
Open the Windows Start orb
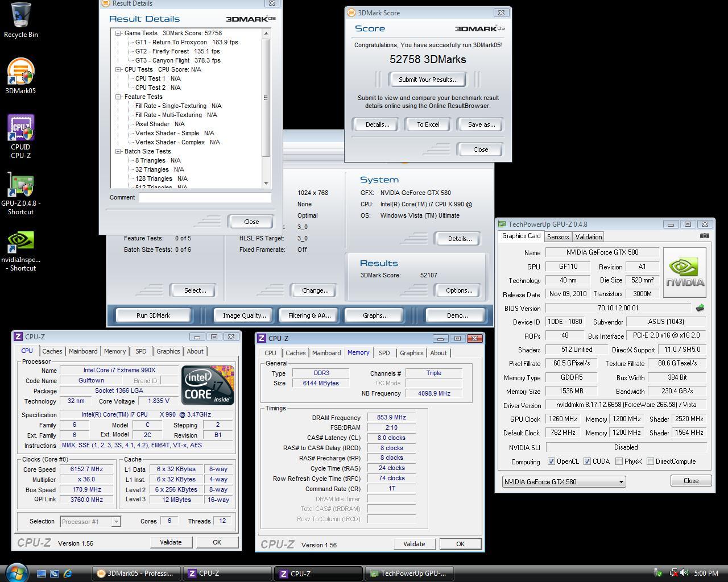tap(15, 572)
